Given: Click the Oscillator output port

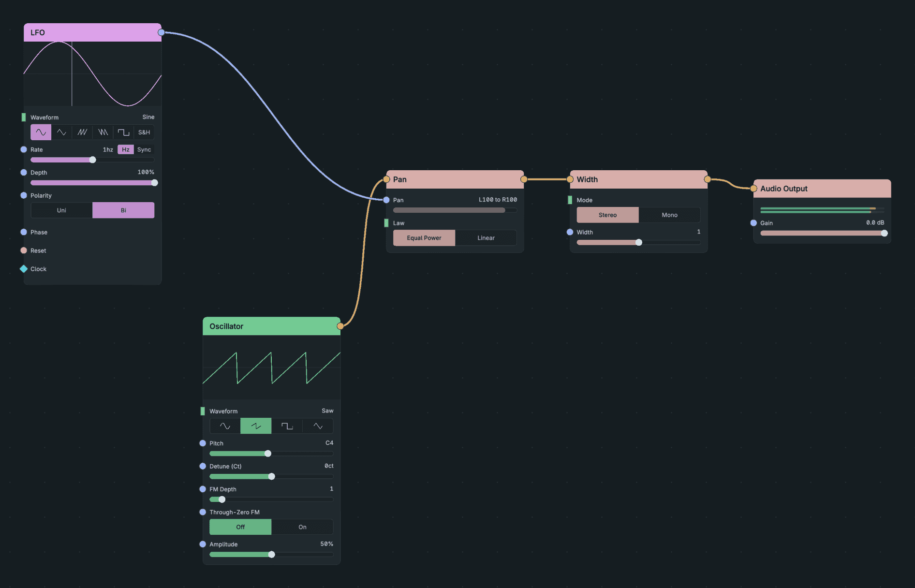Looking at the screenshot, I should (340, 326).
